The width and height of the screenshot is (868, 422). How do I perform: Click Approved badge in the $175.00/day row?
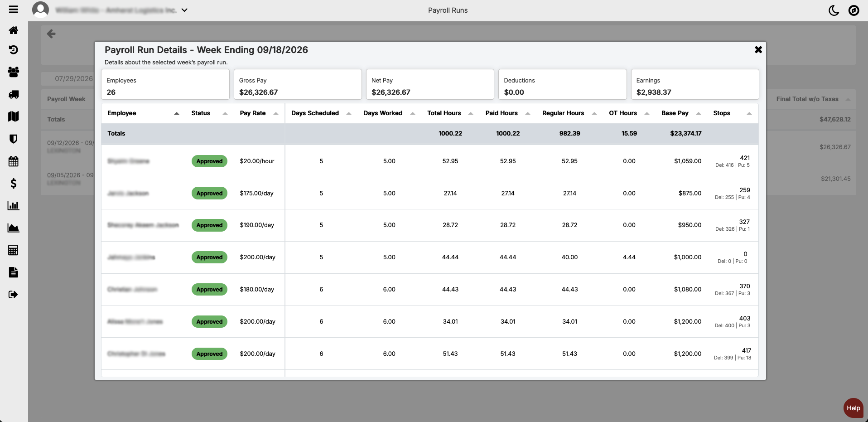pos(209,194)
